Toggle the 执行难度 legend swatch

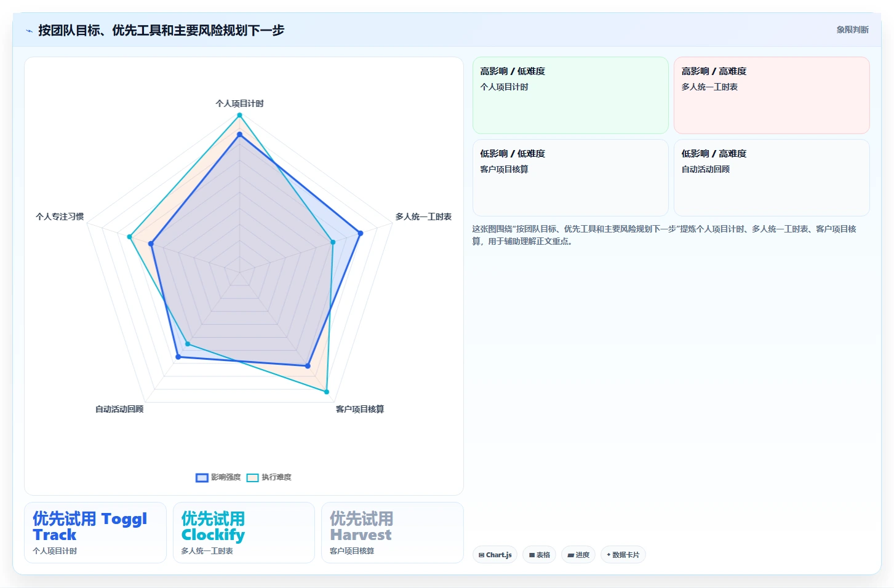(252, 478)
